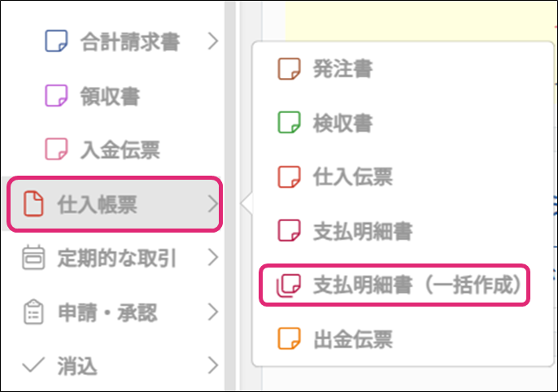The width and height of the screenshot is (558, 392).
Task: Expand the 仕入帳票 submenu chevron
Action: click(x=213, y=204)
